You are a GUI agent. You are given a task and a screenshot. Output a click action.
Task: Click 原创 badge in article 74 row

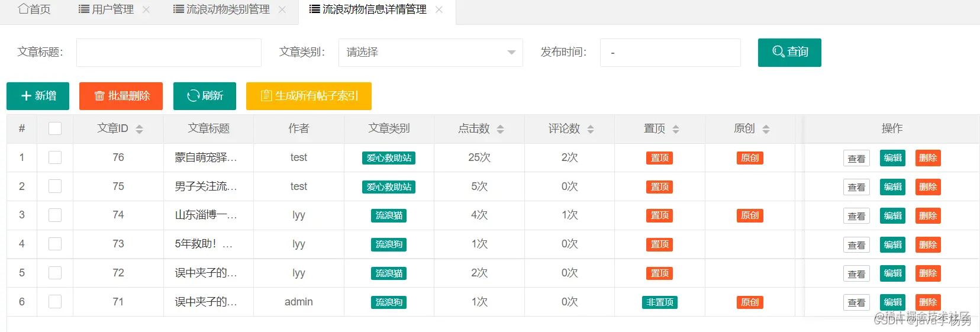[x=750, y=215]
